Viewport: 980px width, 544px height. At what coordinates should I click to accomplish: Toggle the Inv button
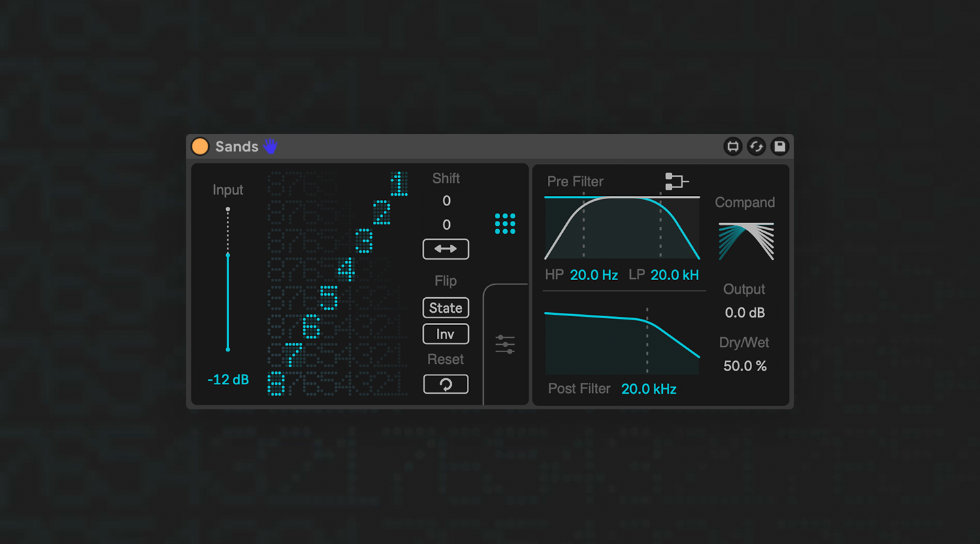(446, 334)
